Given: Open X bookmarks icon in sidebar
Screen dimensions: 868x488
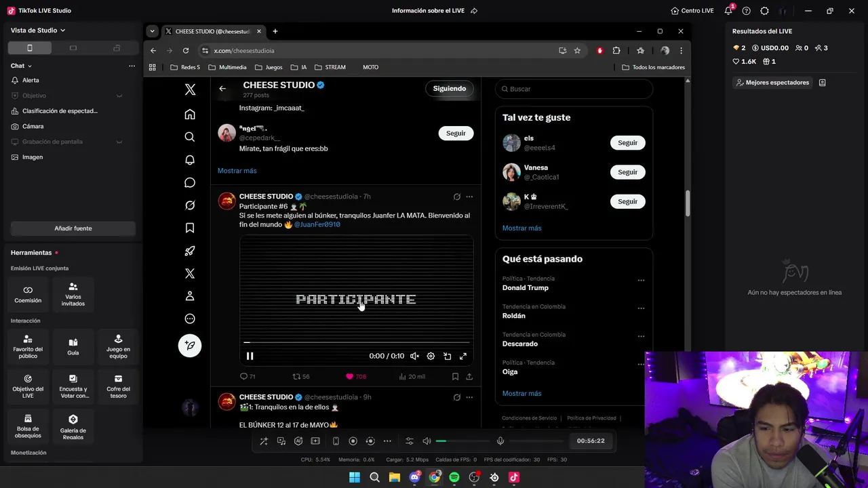Looking at the screenshot, I should point(190,228).
